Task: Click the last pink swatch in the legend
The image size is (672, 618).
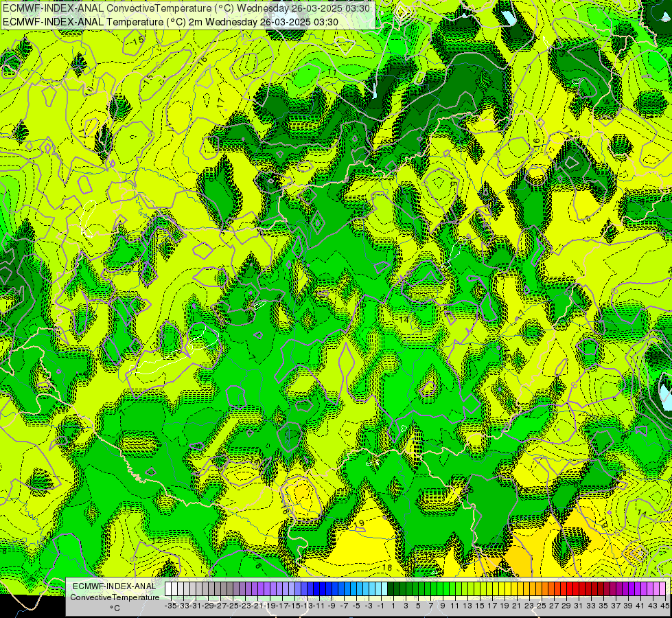Action: pyautogui.click(x=662, y=589)
